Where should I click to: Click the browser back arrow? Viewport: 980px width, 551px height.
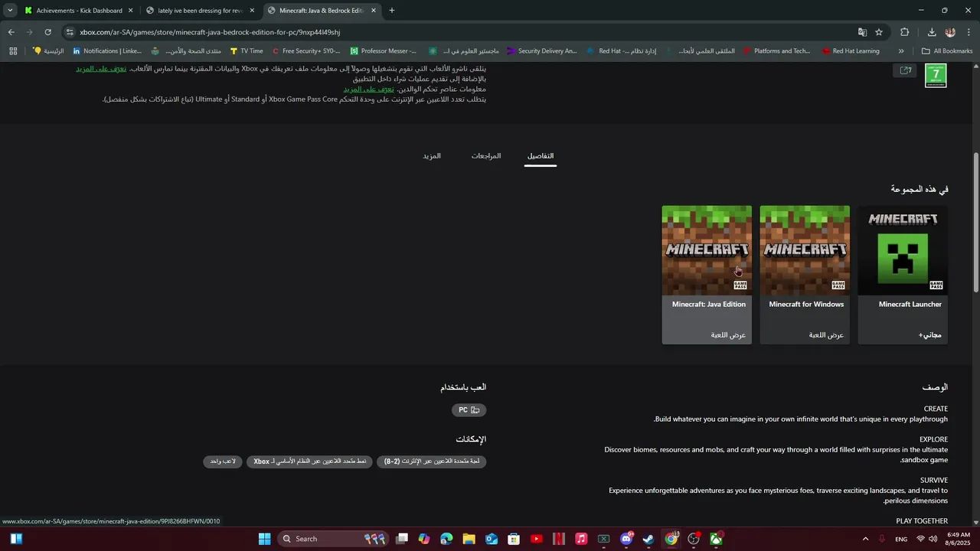click(x=11, y=32)
